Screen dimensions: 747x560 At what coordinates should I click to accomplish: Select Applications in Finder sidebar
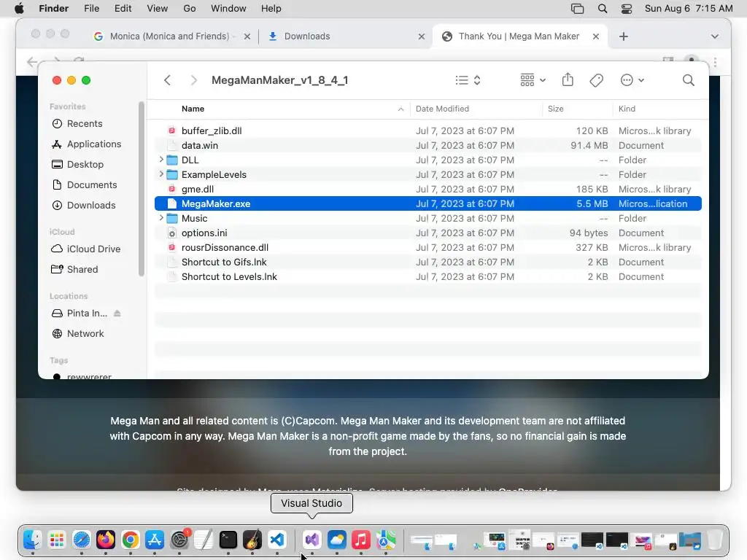[86, 144]
